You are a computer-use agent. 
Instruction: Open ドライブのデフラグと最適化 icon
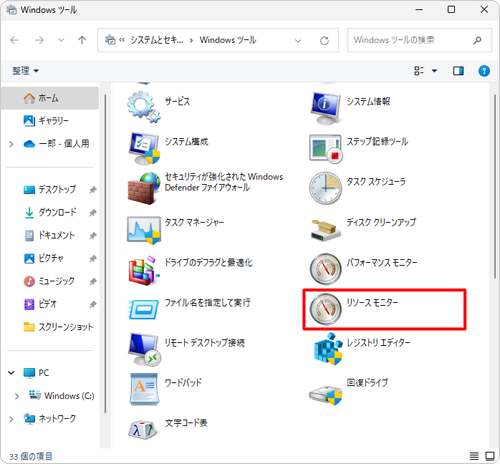click(x=144, y=270)
